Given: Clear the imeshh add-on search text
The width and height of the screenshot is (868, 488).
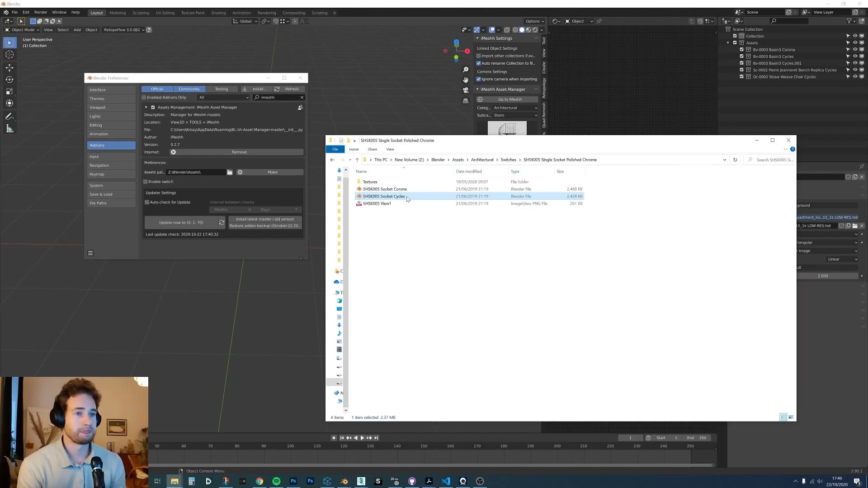Looking at the screenshot, I should pos(302,98).
